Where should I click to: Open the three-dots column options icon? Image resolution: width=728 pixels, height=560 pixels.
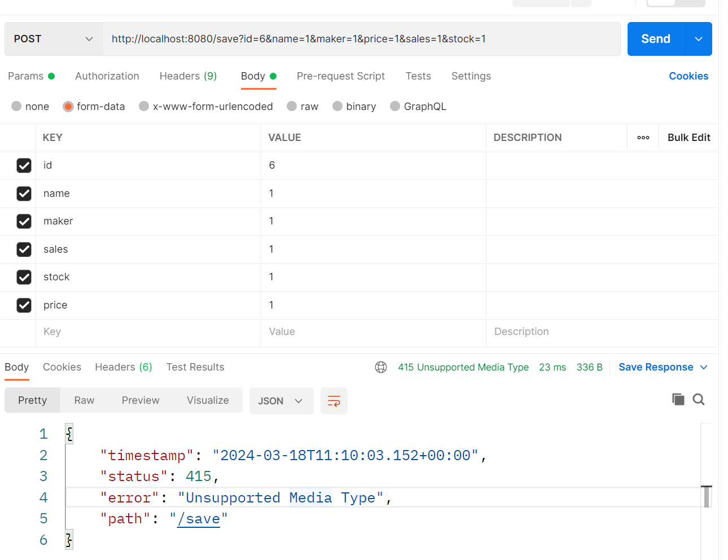pos(643,138)
